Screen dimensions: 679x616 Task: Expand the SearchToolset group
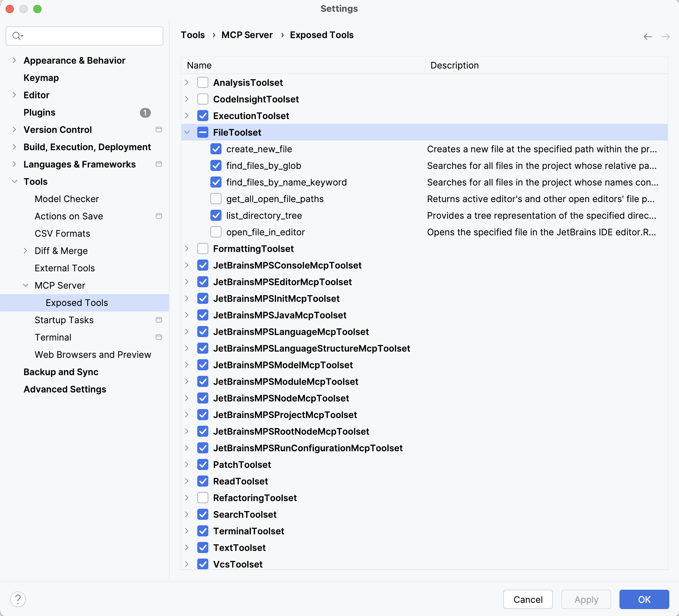point(187,515)
